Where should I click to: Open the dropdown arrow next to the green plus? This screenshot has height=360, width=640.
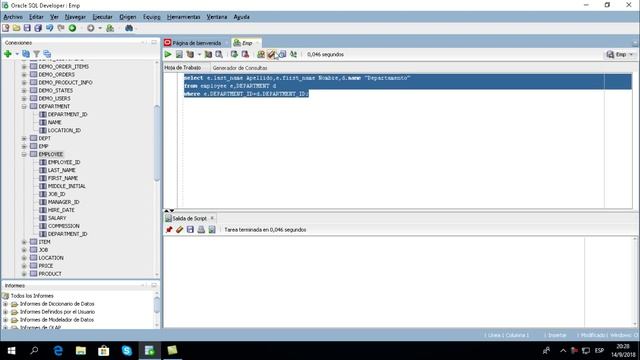click(x=17, y=54)
